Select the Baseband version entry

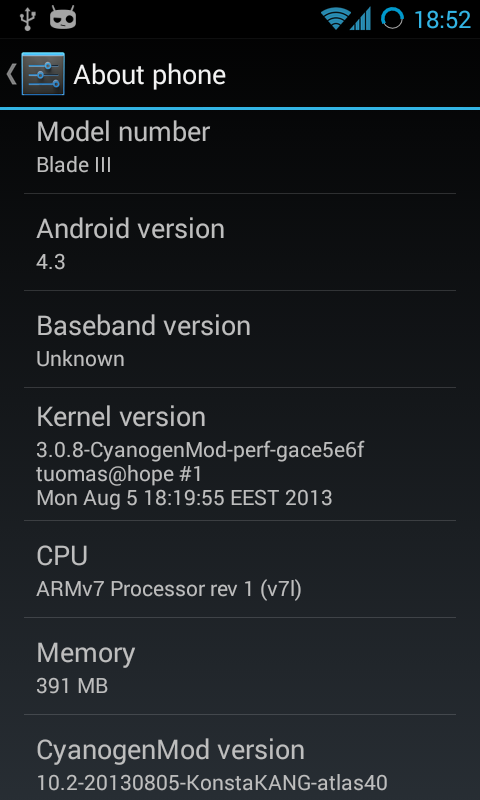[x=240, y=339]
